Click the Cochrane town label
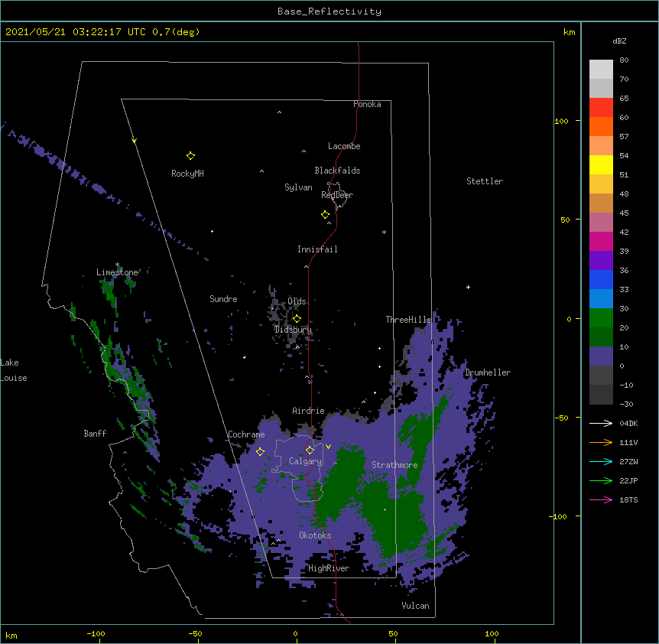Viewport: 659px width, 644px height. [x=246, y=434]
